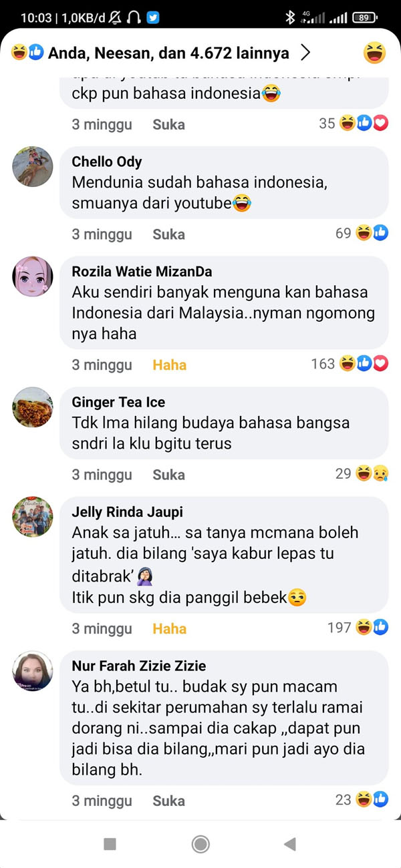The height and width of the screenshot is (868, 401).
Task: Open Chello Ody's profile picture
Action: point(33,166)
